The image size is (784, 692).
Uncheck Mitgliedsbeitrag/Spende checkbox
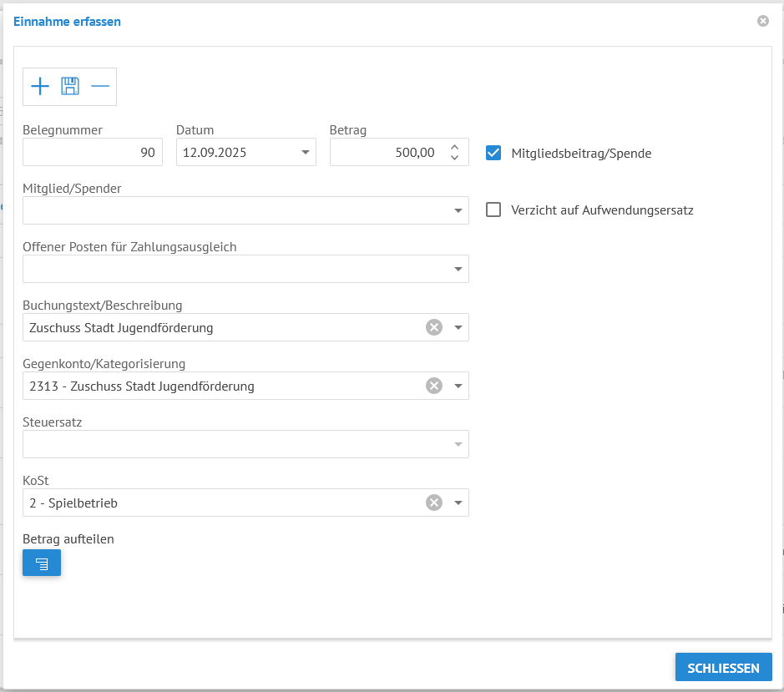[493, 153]
